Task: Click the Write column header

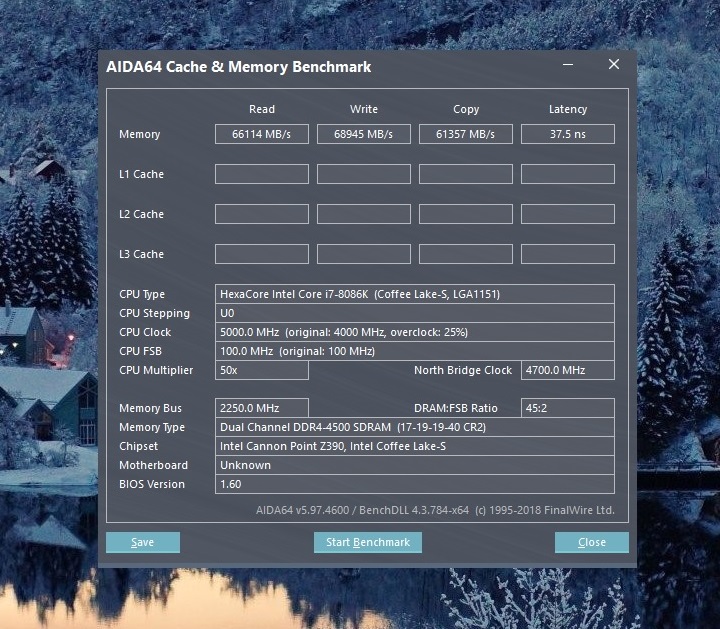Action: (x=364, y=109)
